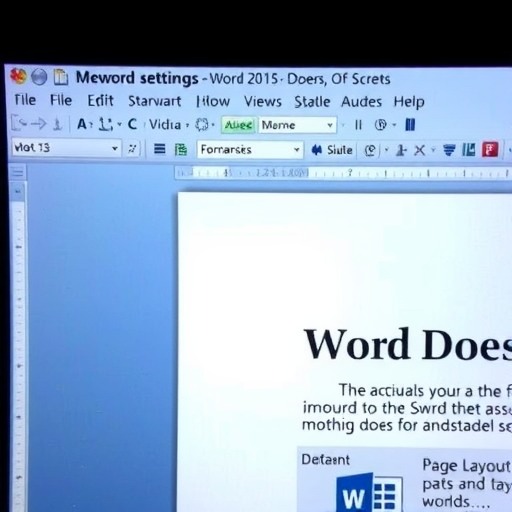The height and width of the screenshot is (512, 512).
Task: Click the blue chart bars icon
Action: point(469,150)
